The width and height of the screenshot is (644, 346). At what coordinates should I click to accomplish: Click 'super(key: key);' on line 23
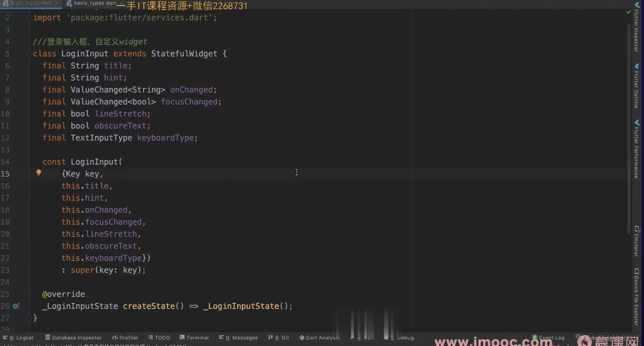(108, 270)
